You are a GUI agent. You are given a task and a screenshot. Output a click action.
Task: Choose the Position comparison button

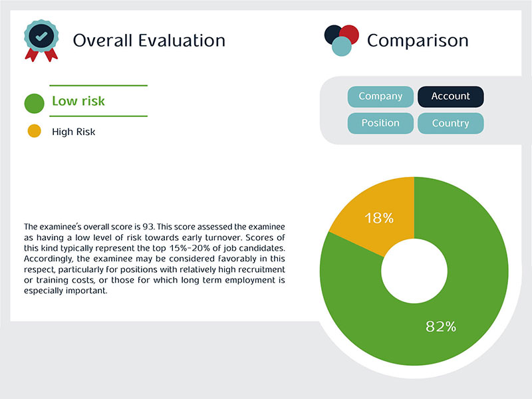coord(380,123)
